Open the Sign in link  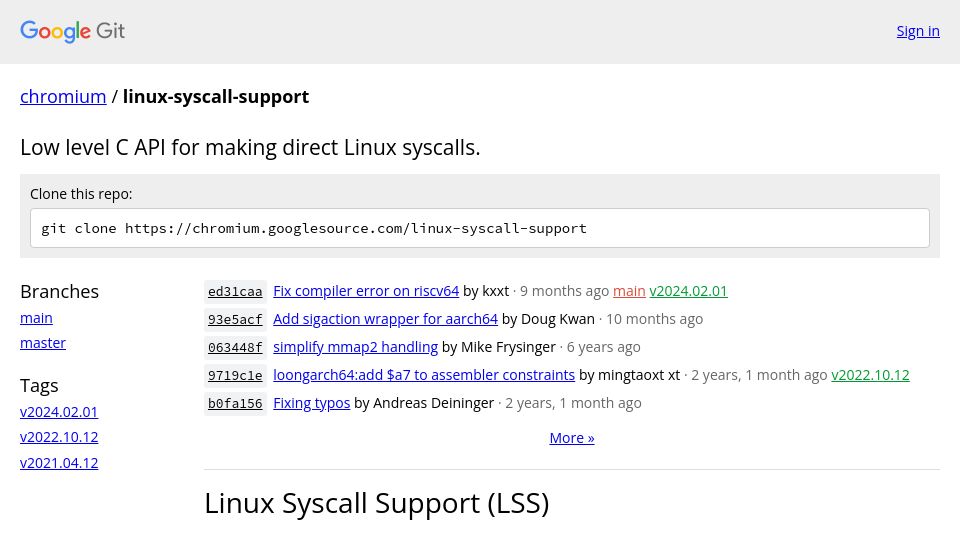pyautogui.click(x=918, y=31)
